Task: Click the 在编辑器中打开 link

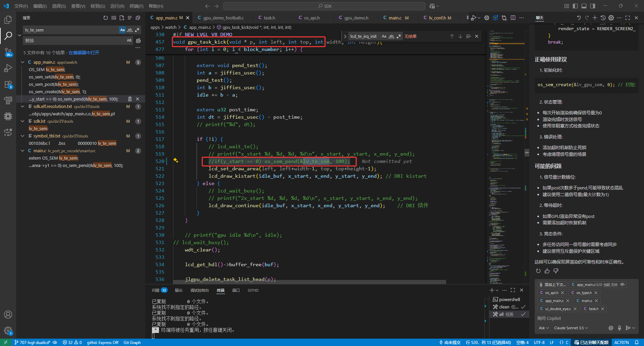Action: coord(84,53)
